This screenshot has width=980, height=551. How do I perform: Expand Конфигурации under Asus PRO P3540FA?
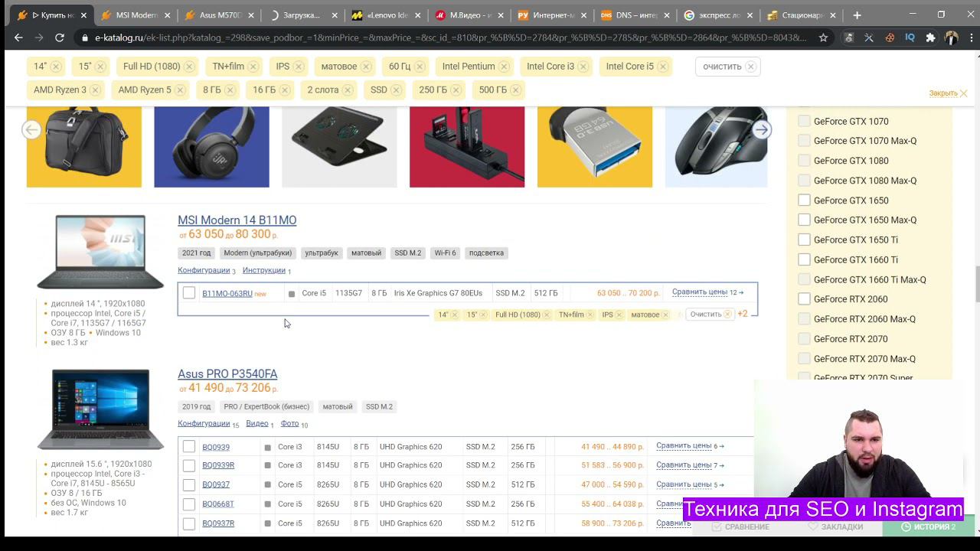(204, 423)
